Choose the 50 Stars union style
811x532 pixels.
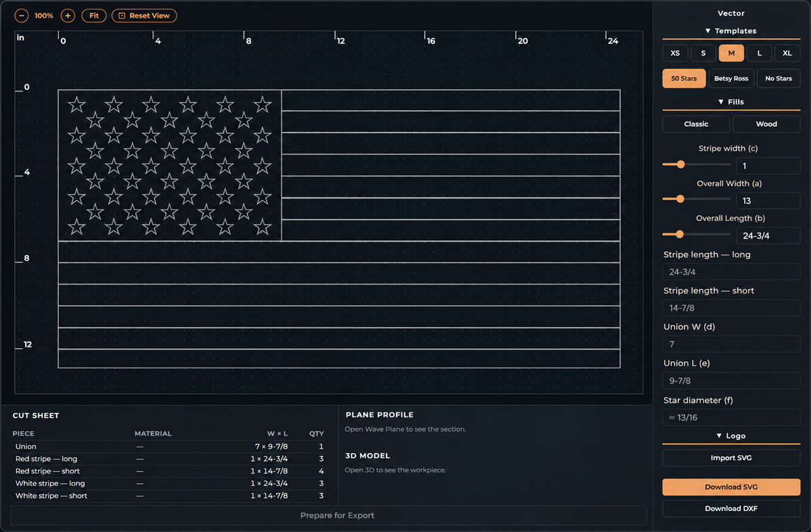coord(684,78)
